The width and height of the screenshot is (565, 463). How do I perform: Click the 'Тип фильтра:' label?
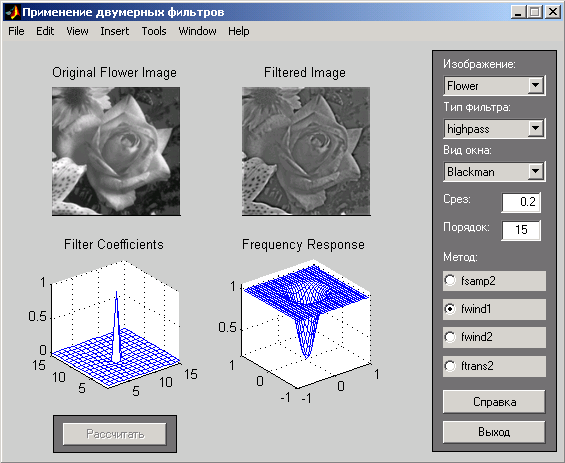coord(477,107)
